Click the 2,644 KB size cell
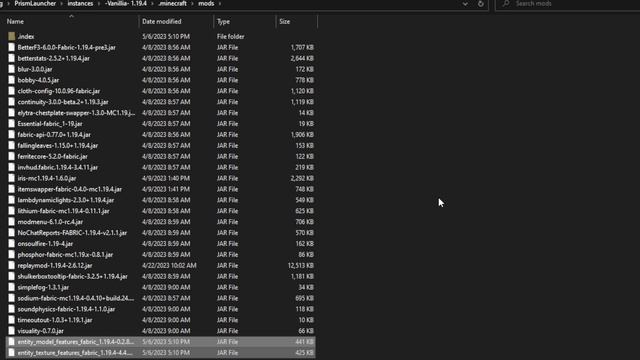Image resolution: width=640 pixels, height=360 pixels. click(x=302, y=58)
